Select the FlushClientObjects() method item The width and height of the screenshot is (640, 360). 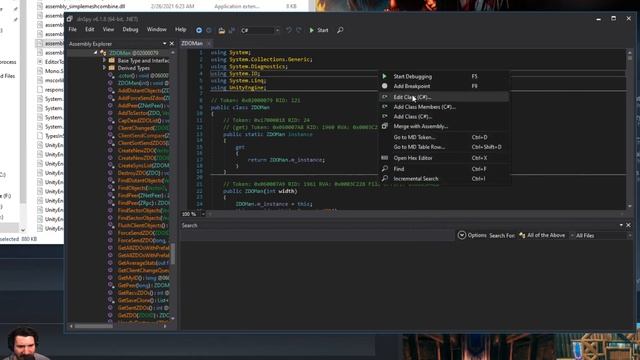pos(142,225)
